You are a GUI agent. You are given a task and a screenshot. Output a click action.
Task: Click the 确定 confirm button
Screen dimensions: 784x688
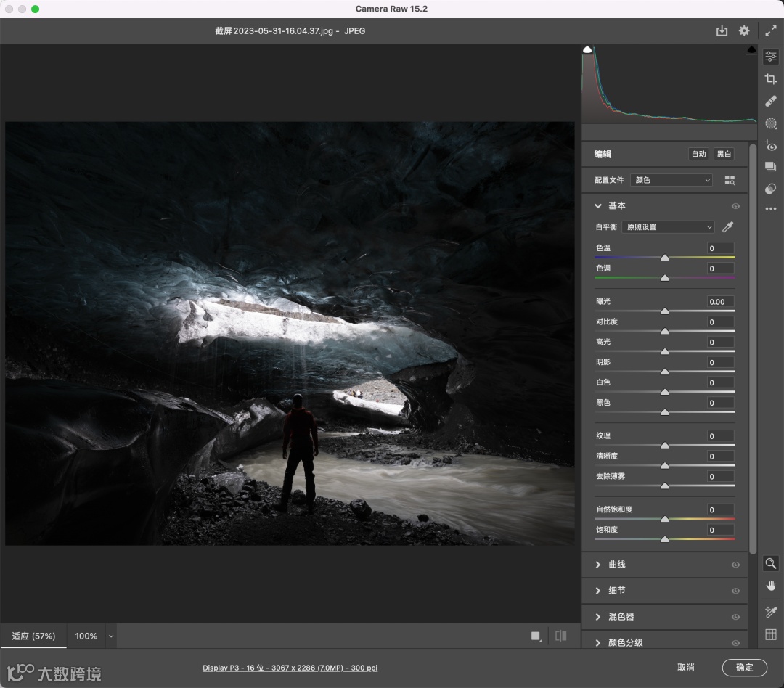coord(744,668)
